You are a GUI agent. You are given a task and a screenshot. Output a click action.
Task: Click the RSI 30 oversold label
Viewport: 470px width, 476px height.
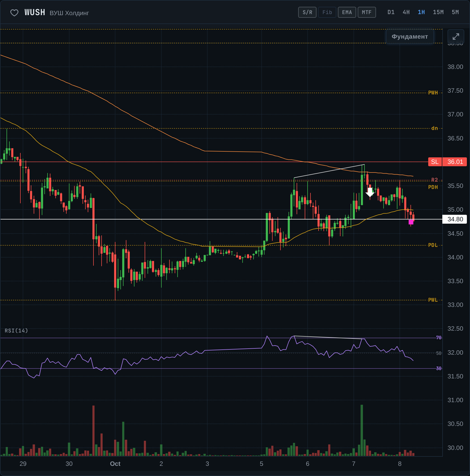[x=439, y=368]
